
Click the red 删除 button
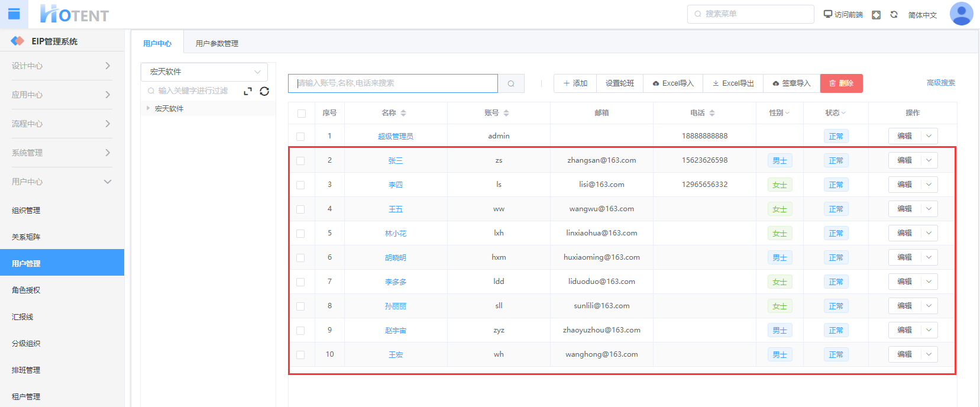[x=841, y=83]
